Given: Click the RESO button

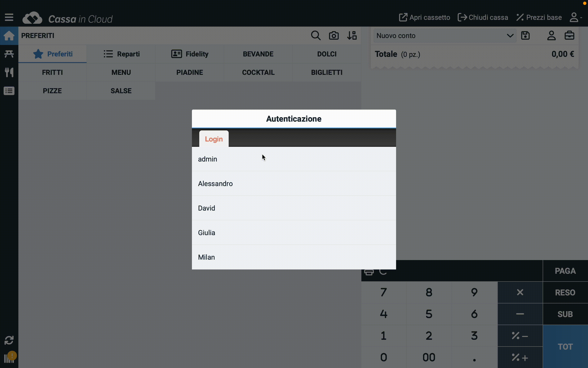Looking at the screenshot, I should point(565,292).
